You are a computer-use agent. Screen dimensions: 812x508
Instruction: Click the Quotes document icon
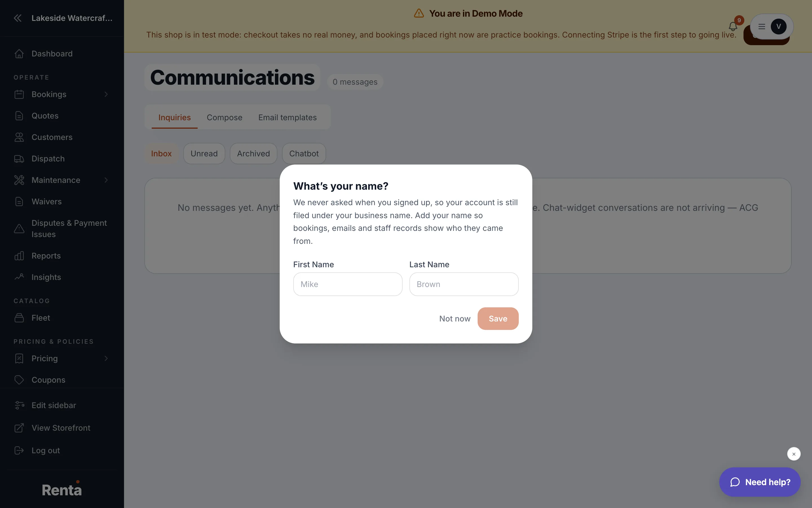19,116
